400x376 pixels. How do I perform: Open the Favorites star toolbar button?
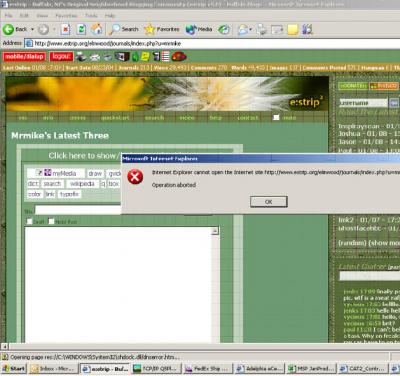pyautogui.click(x=162, y=29)
